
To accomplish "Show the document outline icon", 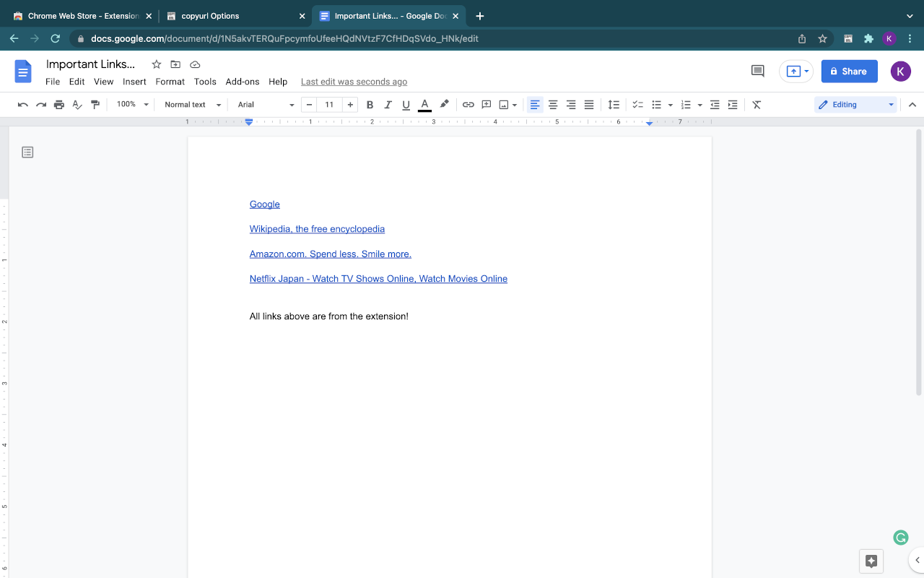I will pos(27,152).
